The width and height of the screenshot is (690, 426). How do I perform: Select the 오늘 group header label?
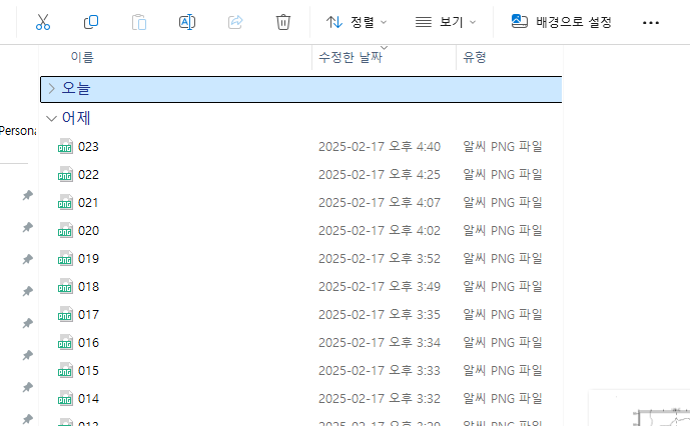click(x=76, y=88)
